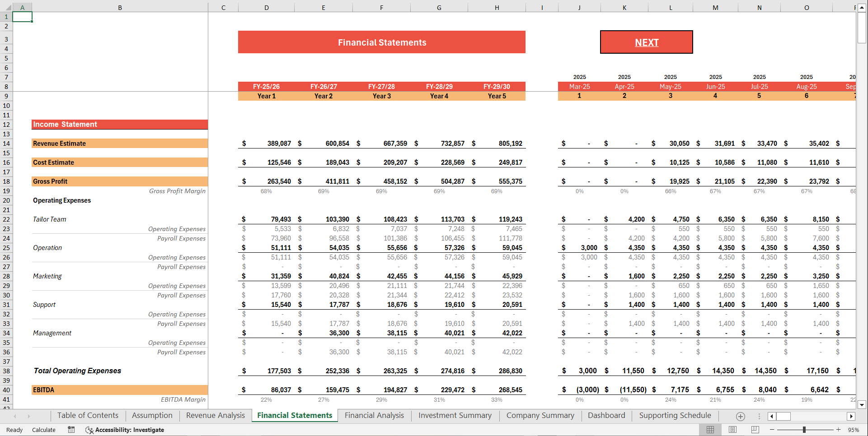This screenshot has width=868, height=436.
Task: Zoom in with the plus icon
Action: click(838, 430)
